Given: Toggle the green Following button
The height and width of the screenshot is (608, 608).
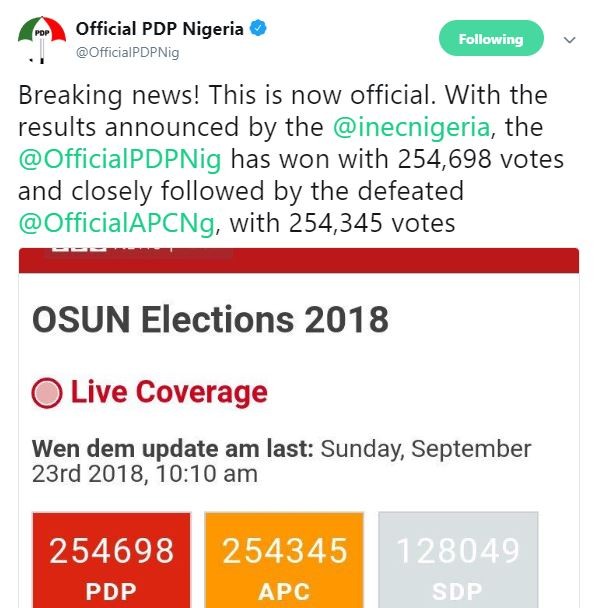Looking at the screenshot, I should [490, 39].
